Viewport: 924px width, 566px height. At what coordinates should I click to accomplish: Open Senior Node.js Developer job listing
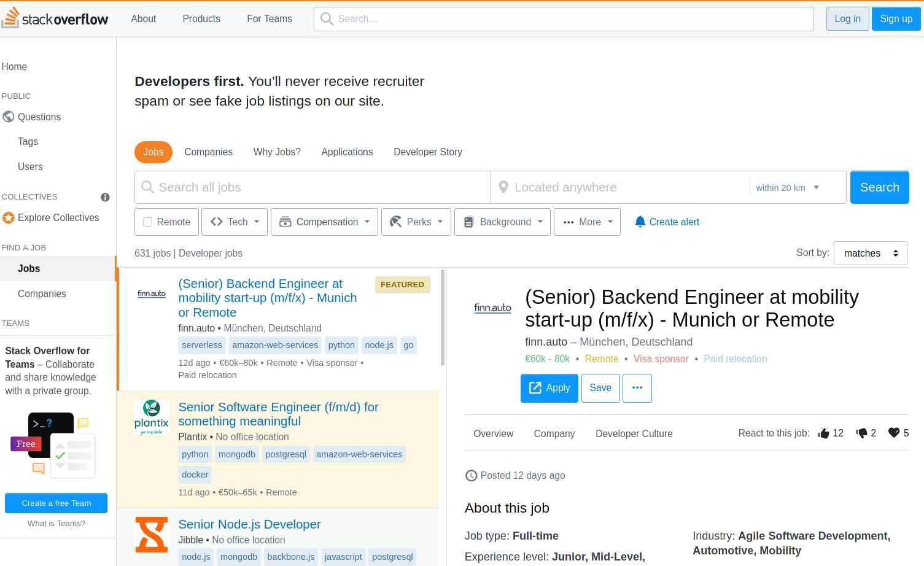249,524
